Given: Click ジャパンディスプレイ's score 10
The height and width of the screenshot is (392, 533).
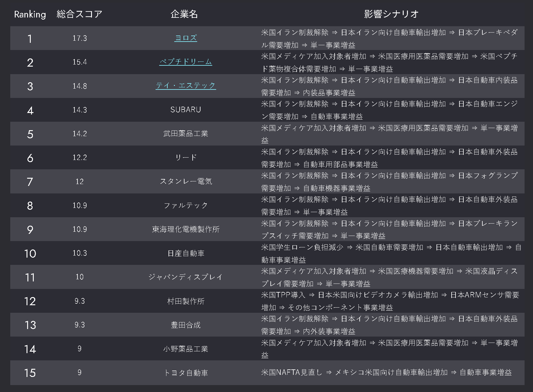Looking at the screenshot, I should click(x=80, y=277).
